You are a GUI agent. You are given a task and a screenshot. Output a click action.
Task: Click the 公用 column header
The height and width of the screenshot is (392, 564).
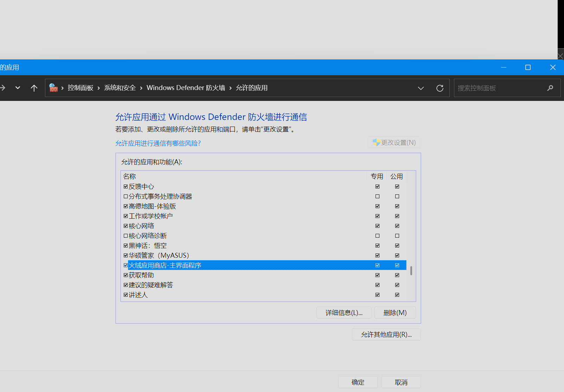(397, 176)
